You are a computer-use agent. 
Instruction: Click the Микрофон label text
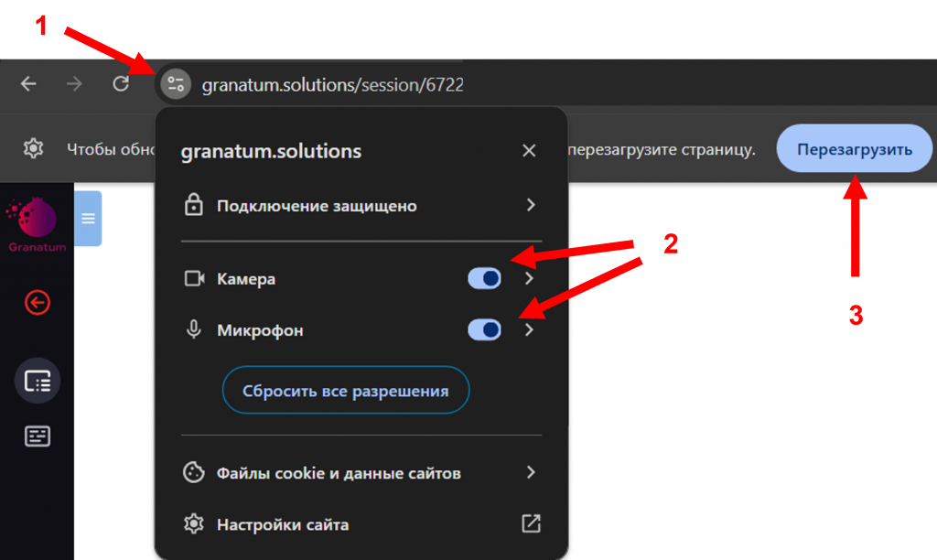point(260,330)
